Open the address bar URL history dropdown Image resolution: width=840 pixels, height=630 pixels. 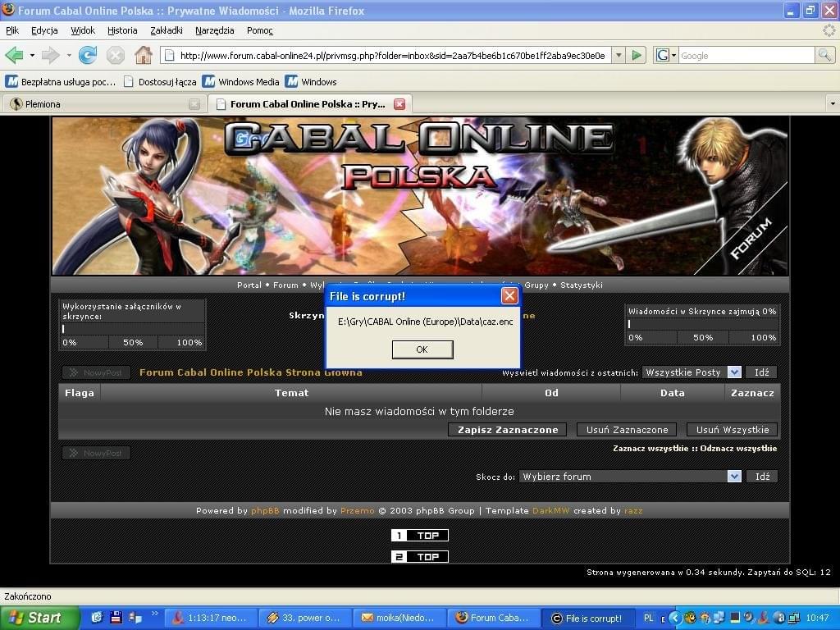(x=619, y=55)
